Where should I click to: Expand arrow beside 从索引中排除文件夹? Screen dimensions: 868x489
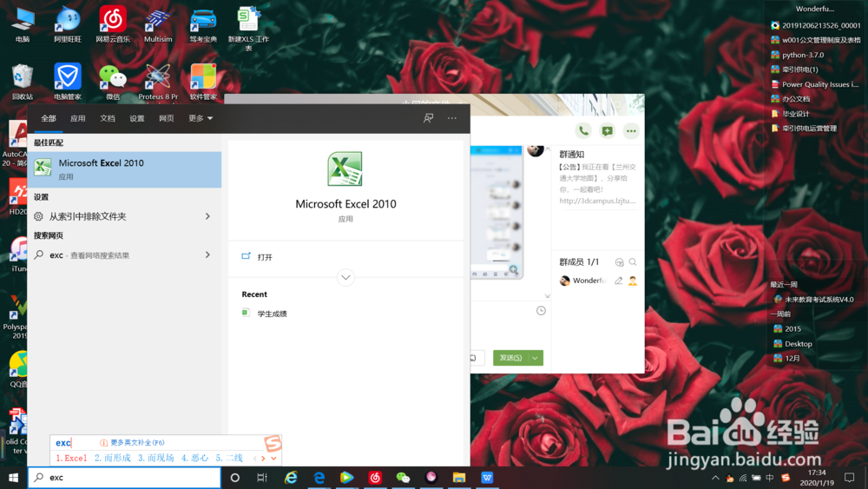(207, 216)
